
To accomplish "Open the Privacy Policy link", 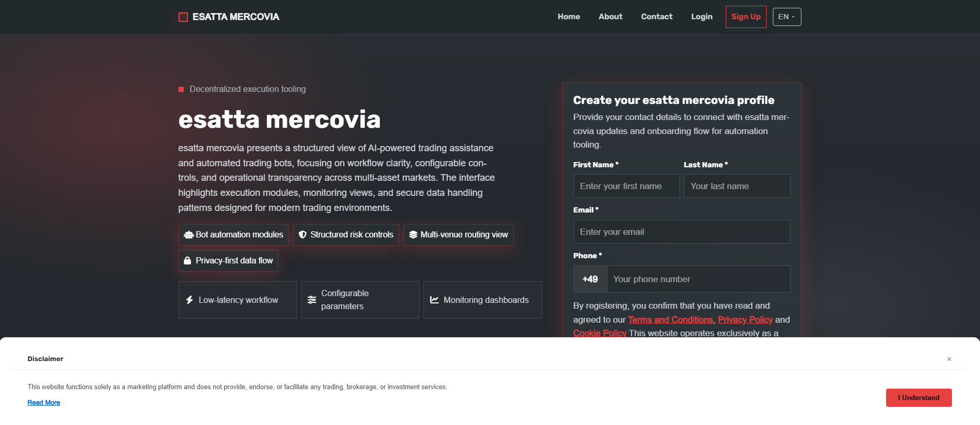I will (x=745, y=320).
